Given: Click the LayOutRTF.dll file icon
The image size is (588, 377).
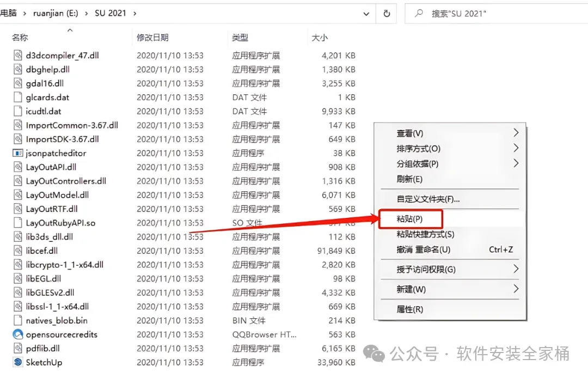Looking at the screenshot, I should pyautogui.click(x=17, y=209).
